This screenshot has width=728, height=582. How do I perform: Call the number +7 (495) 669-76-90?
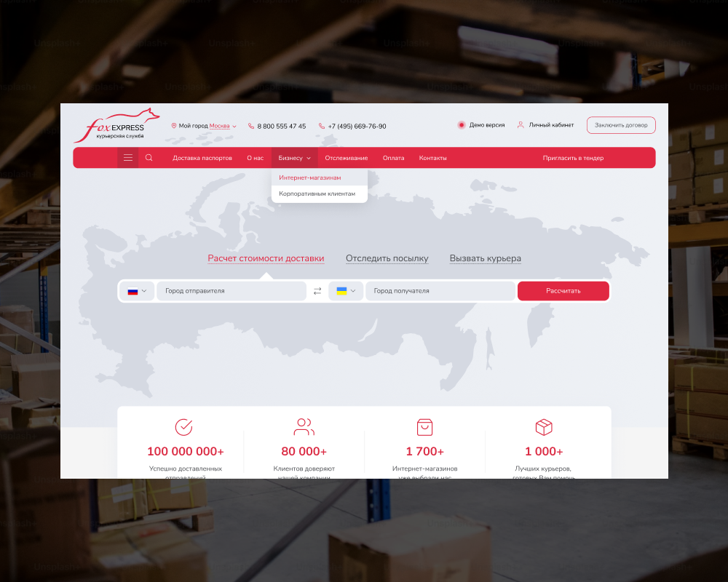pos(357,127)
